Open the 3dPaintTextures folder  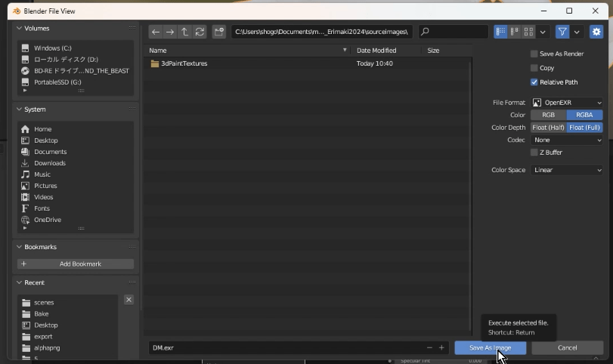click(184, 64)
